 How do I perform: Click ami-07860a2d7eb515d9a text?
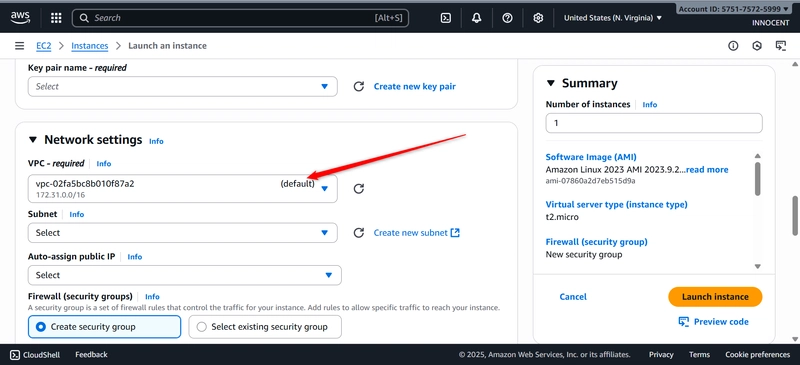click(590, 181)
